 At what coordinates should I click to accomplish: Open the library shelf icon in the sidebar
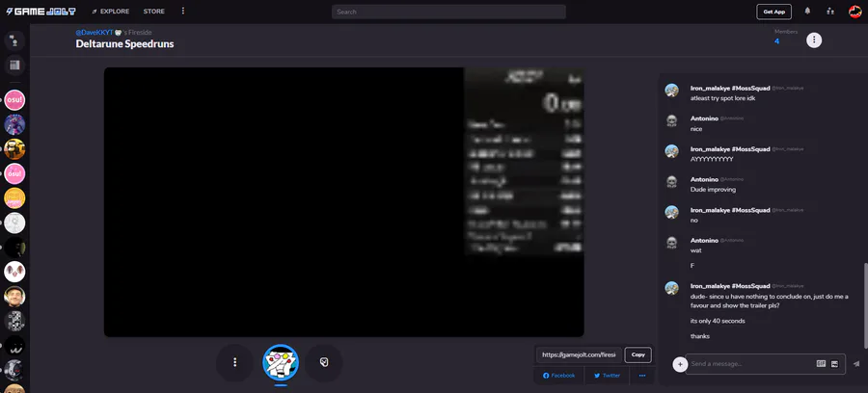point(14,65)
